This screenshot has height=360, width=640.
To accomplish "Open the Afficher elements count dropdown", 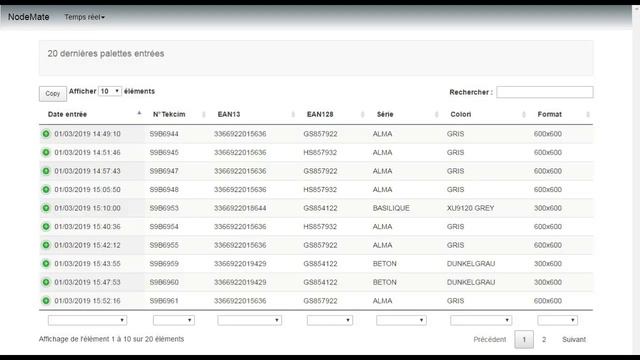I will [x=110, y=91].
